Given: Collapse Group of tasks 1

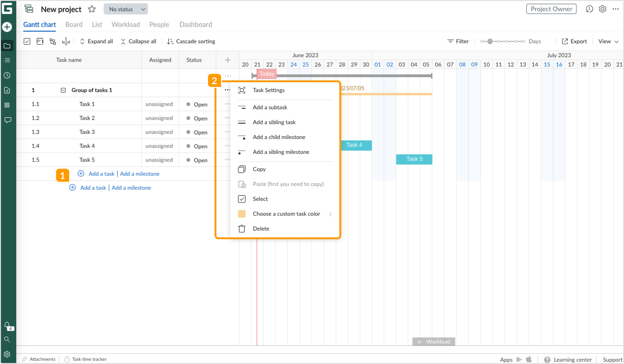Looking at the screenshot, I should 63,90.
